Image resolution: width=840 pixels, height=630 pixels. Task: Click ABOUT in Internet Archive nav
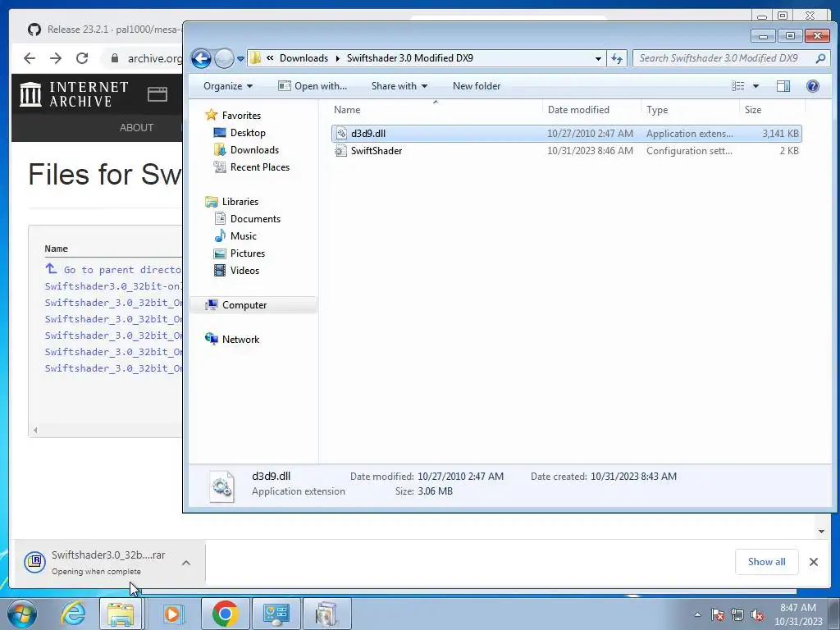tap(137, 127)
